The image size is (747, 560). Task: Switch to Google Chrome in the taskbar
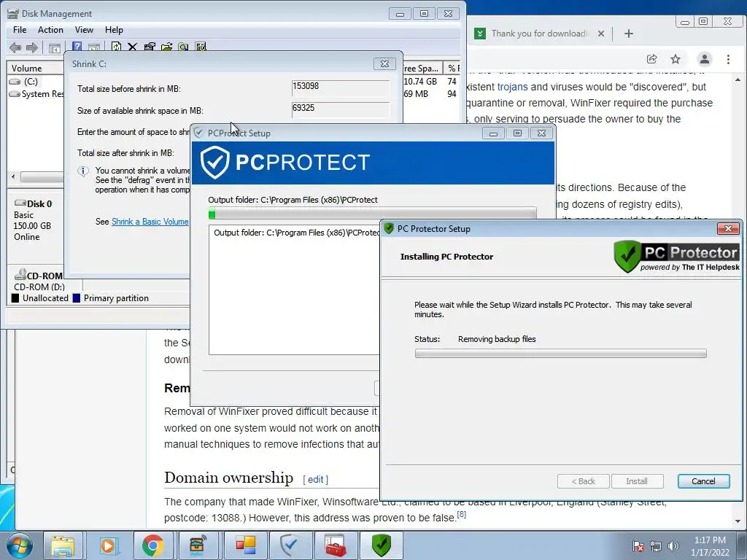(x=152, y=545)
